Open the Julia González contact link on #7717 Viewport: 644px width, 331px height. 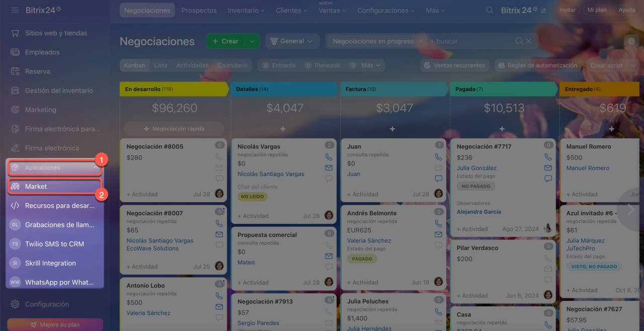coord(476,168)
